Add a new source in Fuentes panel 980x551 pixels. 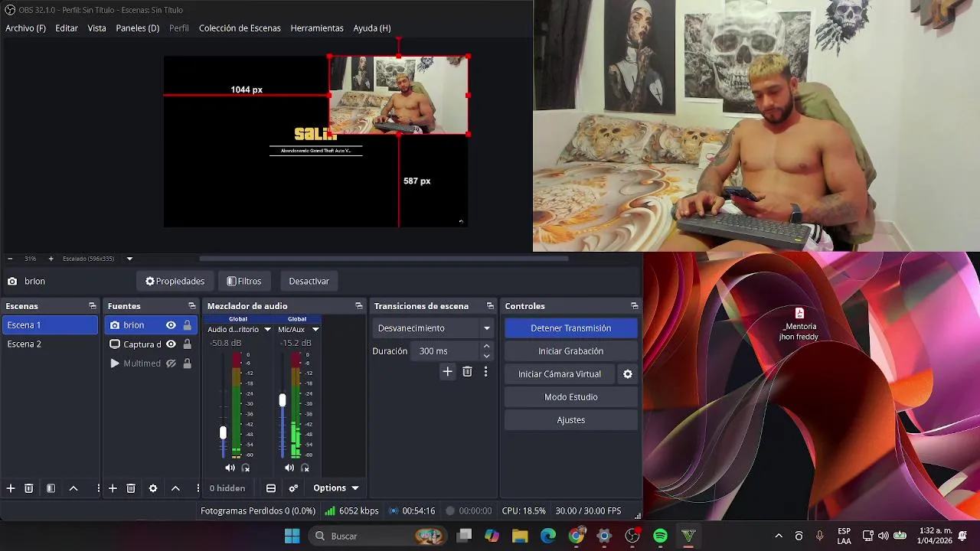tap(113, 488)
